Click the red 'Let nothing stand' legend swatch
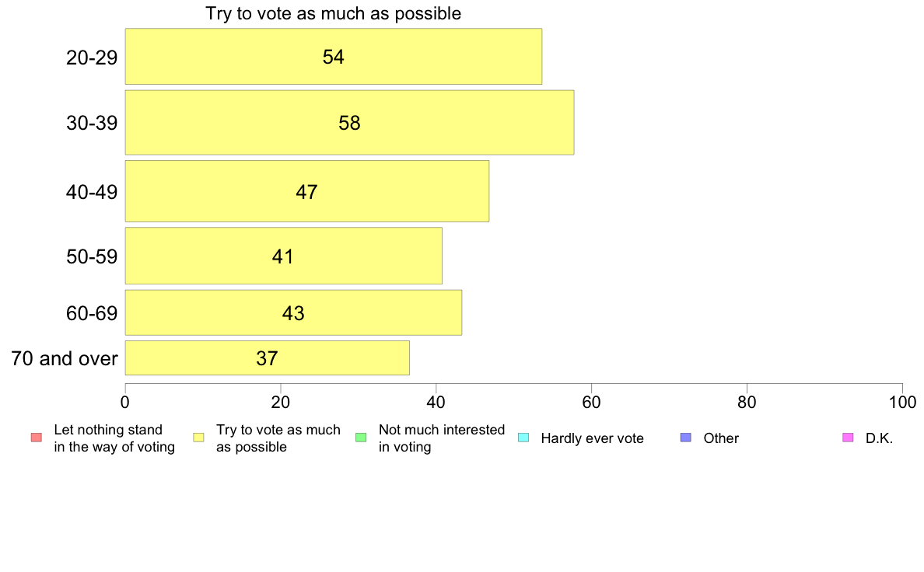 click(x=37, y=438)
